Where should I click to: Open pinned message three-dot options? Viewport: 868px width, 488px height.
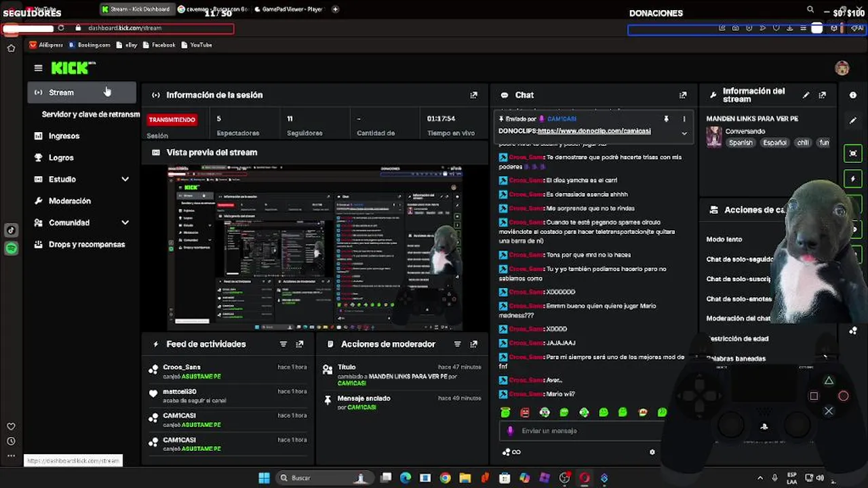pyautogui.click(x=684, y=119)
